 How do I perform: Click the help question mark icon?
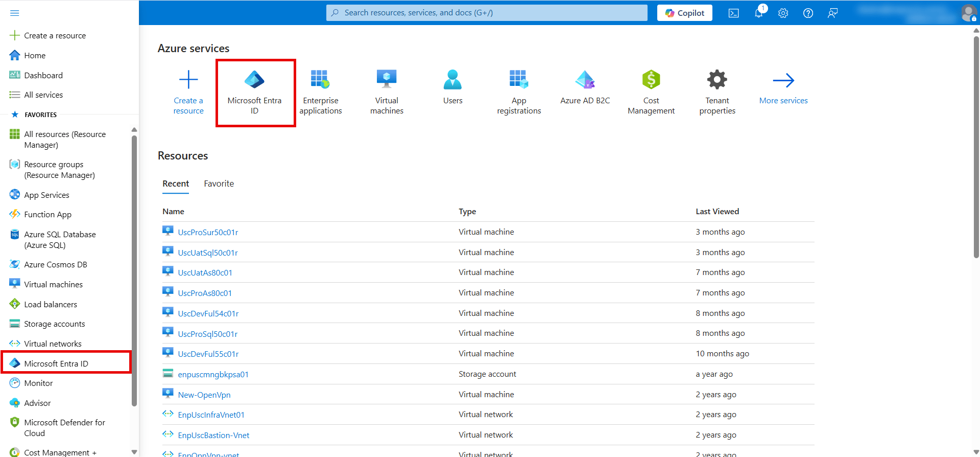(808, 13)
